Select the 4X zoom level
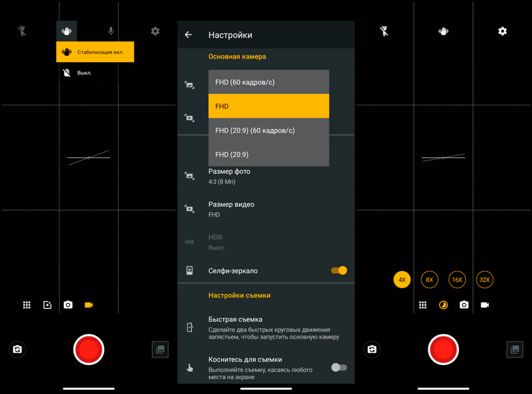This screenshot has width=532, height=394. point(402,280)
